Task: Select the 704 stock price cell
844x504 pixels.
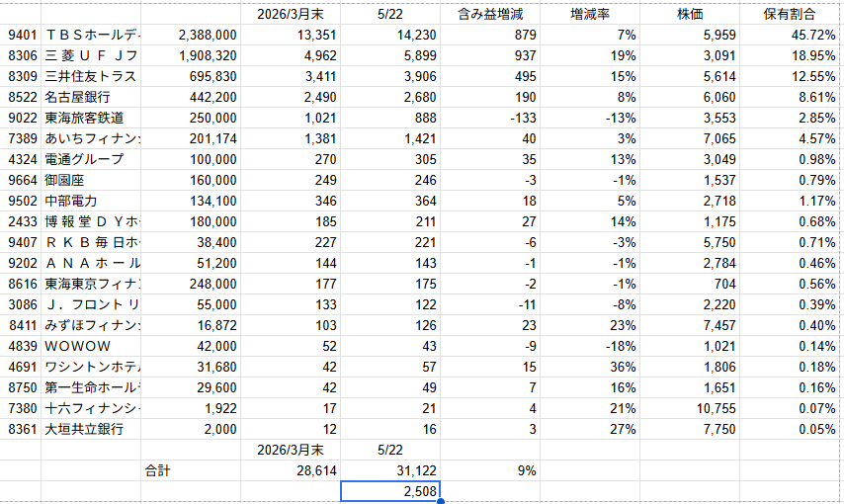Action: (x=690, y=284)
